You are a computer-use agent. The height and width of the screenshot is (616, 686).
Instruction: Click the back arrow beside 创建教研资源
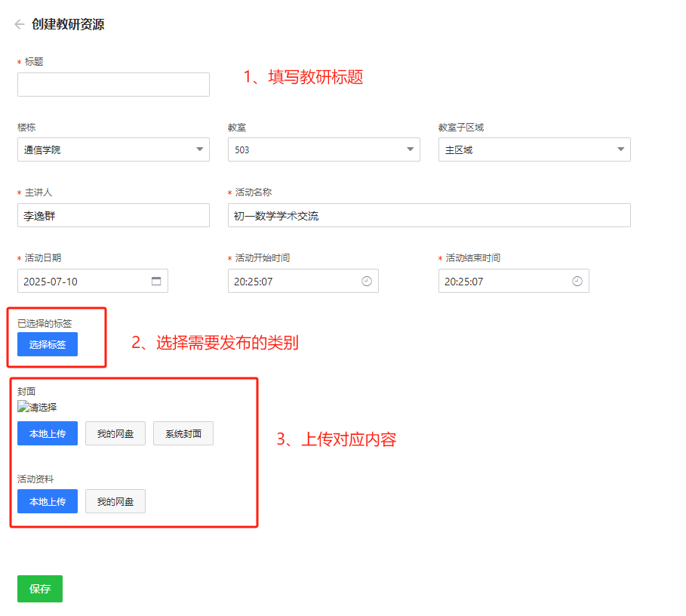(20, 24)
